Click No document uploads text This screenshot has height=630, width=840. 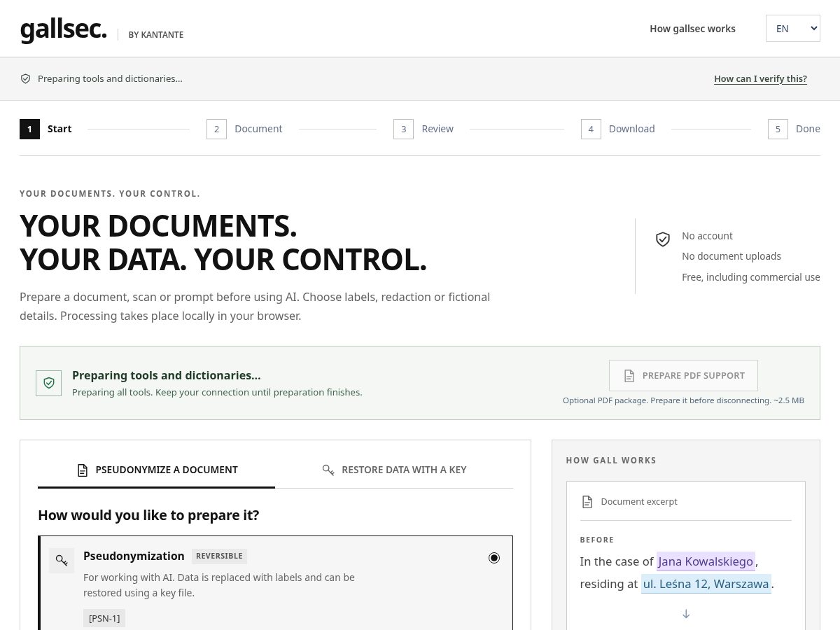click(x=731, y=256)
